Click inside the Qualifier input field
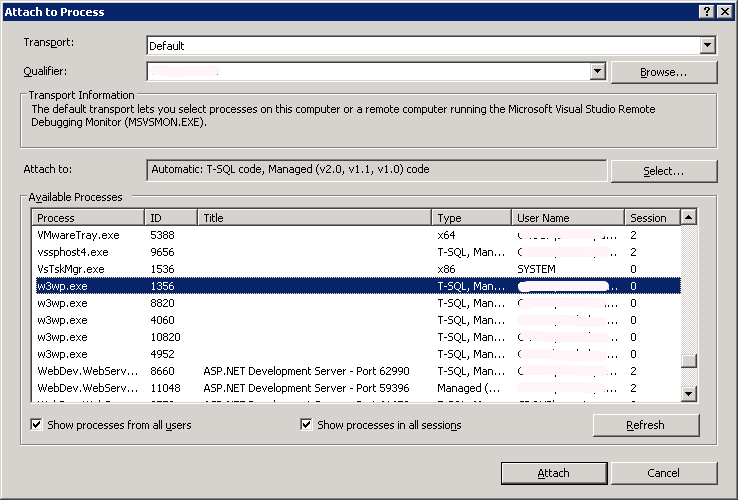This screenshot has width=738, height=500. [x=369, y=72]
